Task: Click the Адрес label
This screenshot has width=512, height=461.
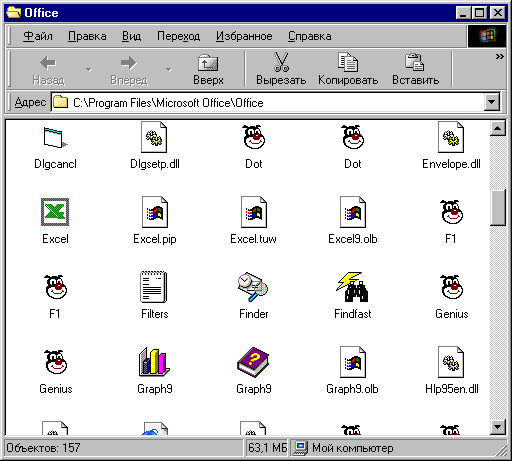Action: (x=30, y=102)
